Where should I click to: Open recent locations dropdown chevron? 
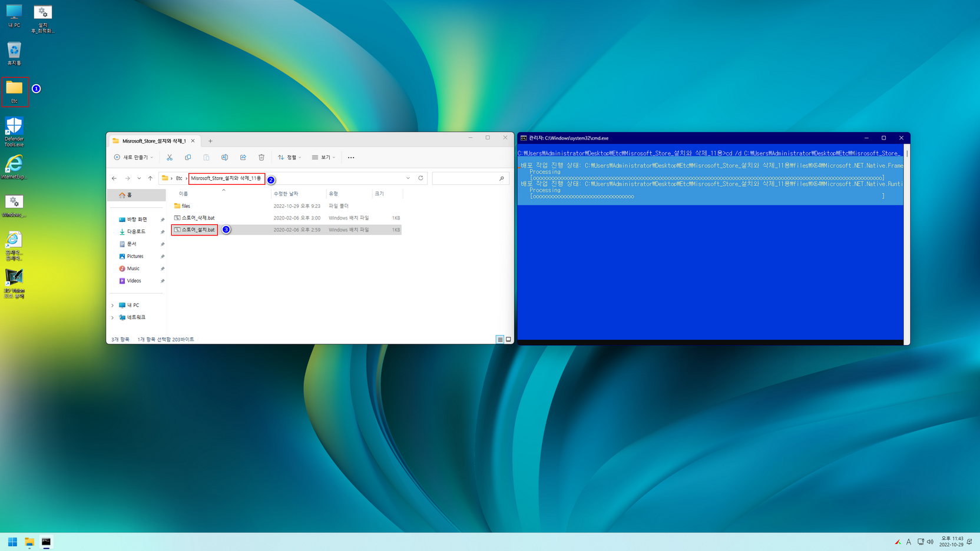point(139,178)
